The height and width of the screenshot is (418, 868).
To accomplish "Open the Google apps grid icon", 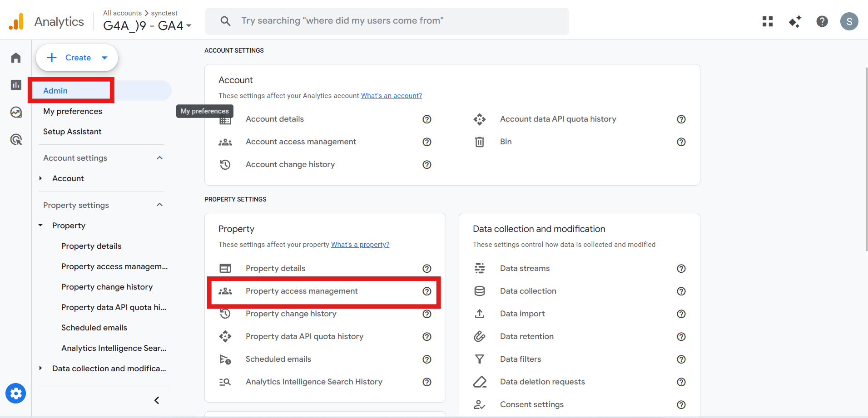I will [768, 21].
